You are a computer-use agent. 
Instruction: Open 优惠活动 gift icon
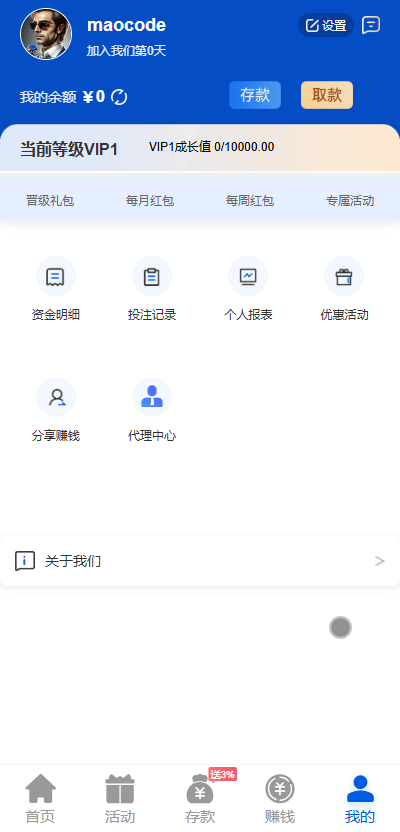click(344, 276)
